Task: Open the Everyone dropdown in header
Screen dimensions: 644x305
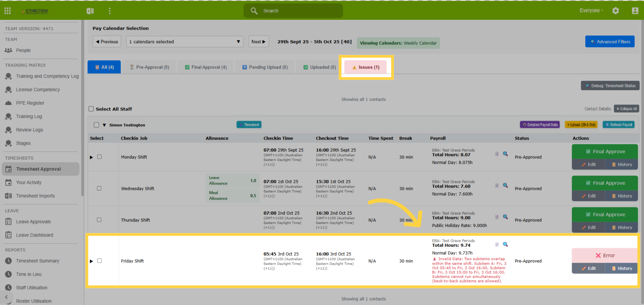Action: [591, 10]
